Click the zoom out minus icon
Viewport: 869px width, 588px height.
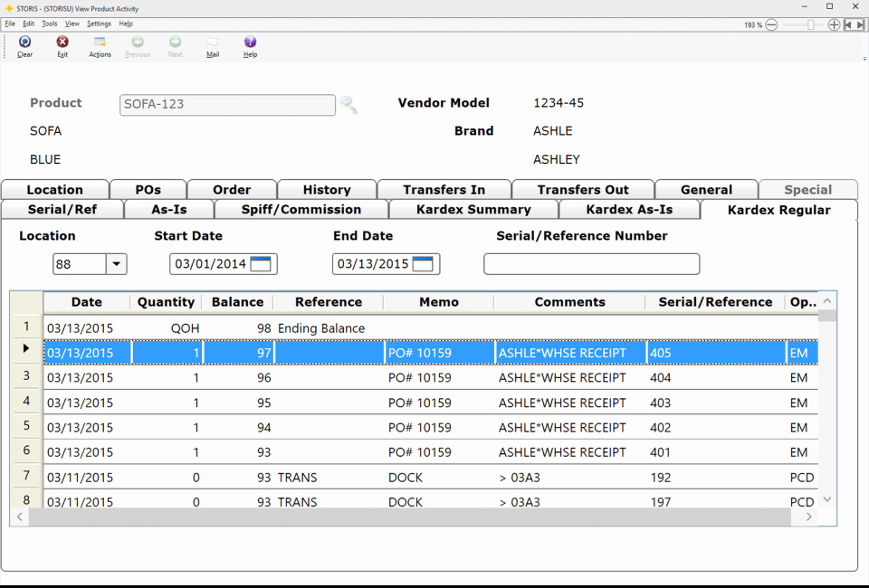point(771,25)
